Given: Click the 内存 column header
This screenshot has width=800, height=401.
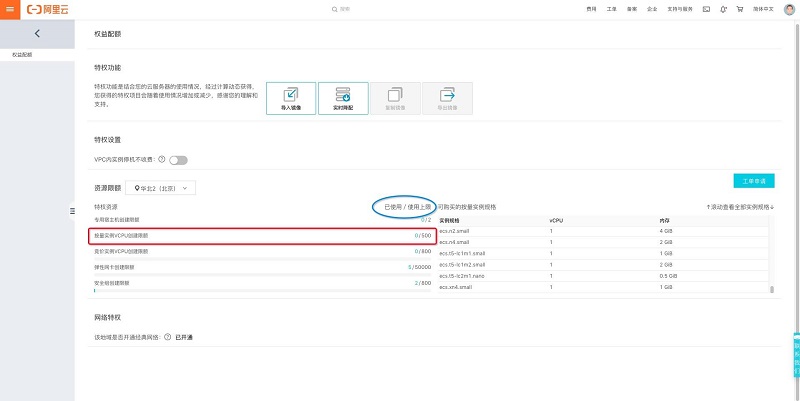Looking at the screenshot, I should tap(664, 221).
